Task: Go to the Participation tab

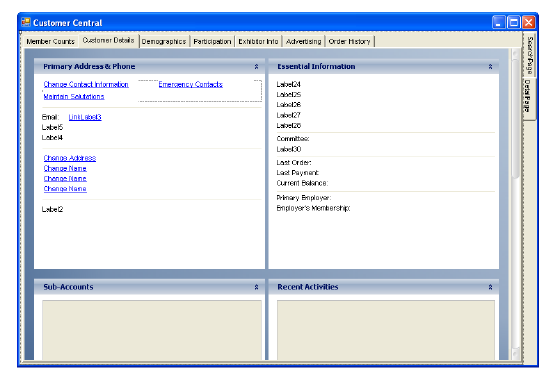Action: click(x=212, y=41)
